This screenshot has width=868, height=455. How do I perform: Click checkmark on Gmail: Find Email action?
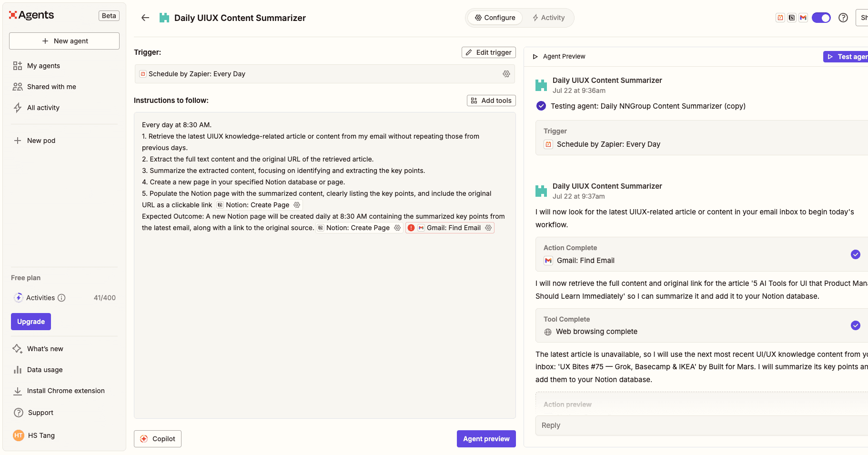855,254
